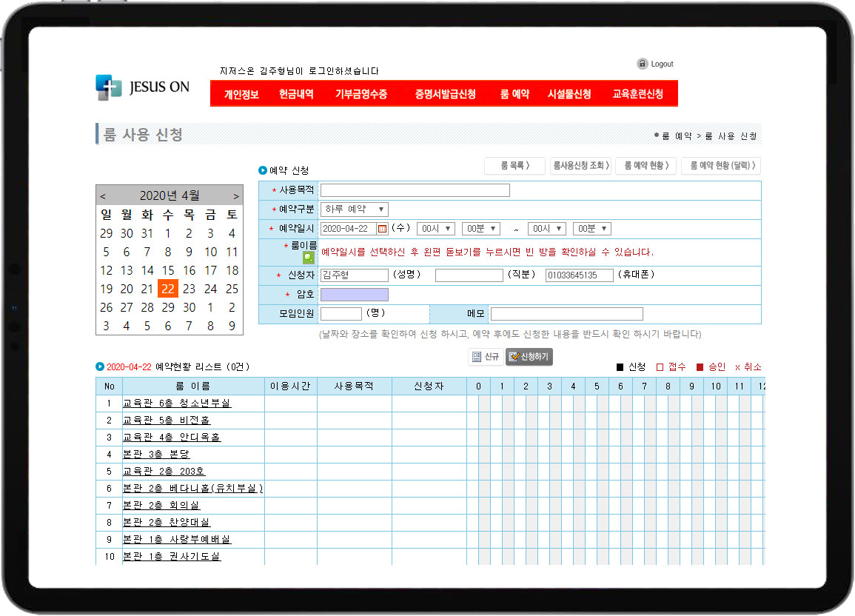Open the end minute dropdown
The width and height of the screenshot is (855, 616).
591,229
